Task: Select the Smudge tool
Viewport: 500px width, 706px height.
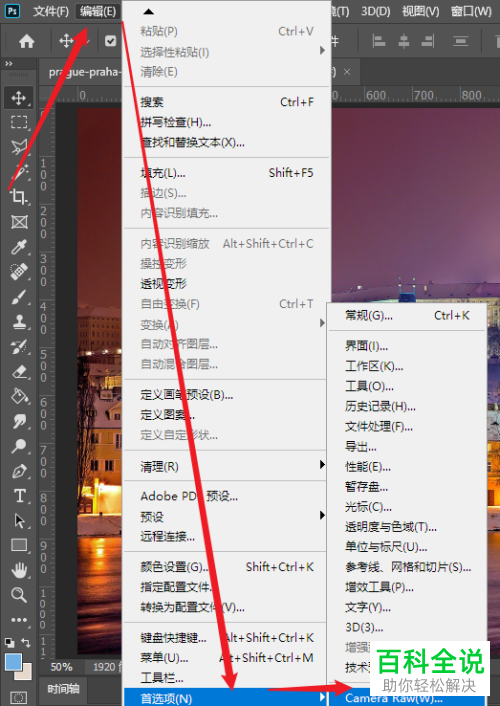Action: (18, 421)
